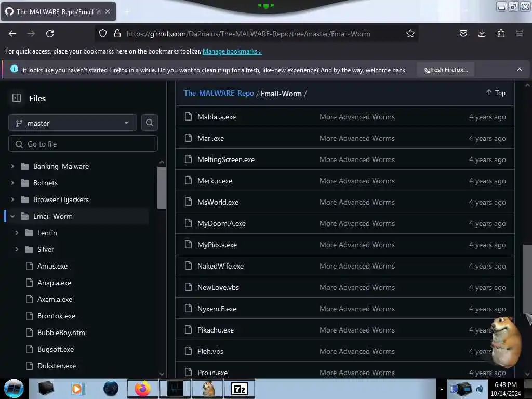Image resolution: width=532 pixels, height=399 pixels.
Task: Jump to Top of file list
Action: pyautogui.click(x=496, y=92)
